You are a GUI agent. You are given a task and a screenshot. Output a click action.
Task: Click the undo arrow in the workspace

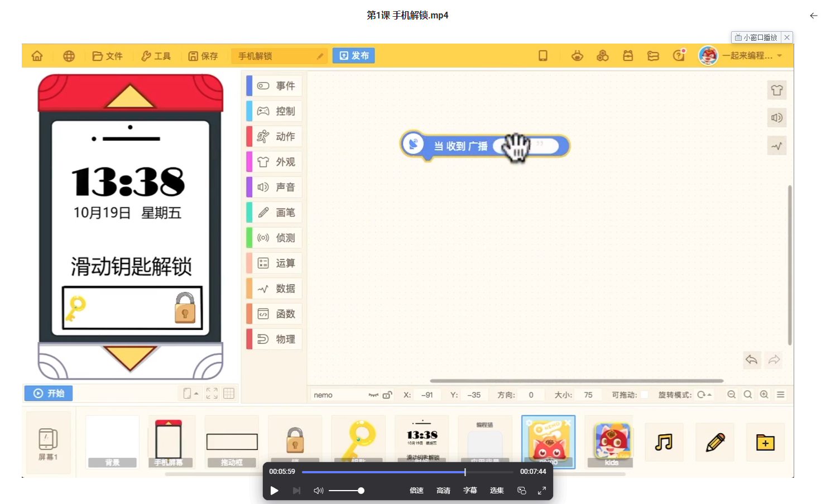751,360
